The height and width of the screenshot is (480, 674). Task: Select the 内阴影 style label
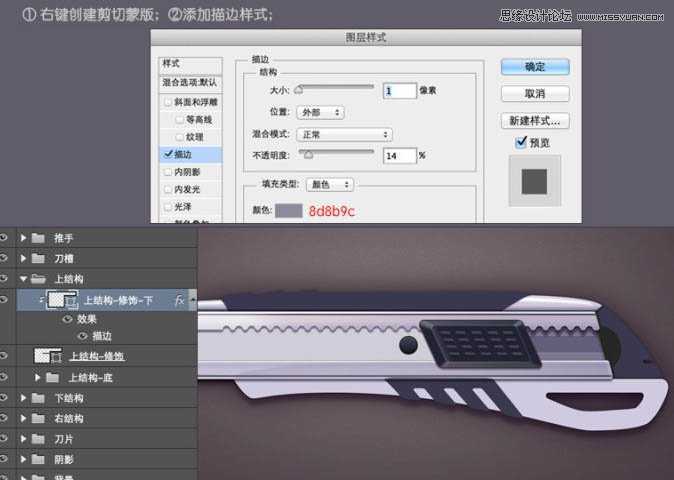[187, 172]
